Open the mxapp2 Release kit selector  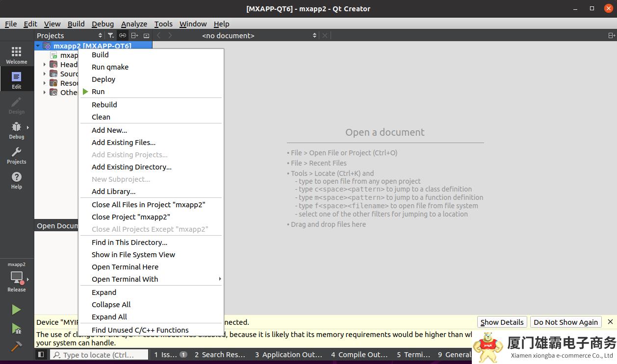[x=17, y=278]
